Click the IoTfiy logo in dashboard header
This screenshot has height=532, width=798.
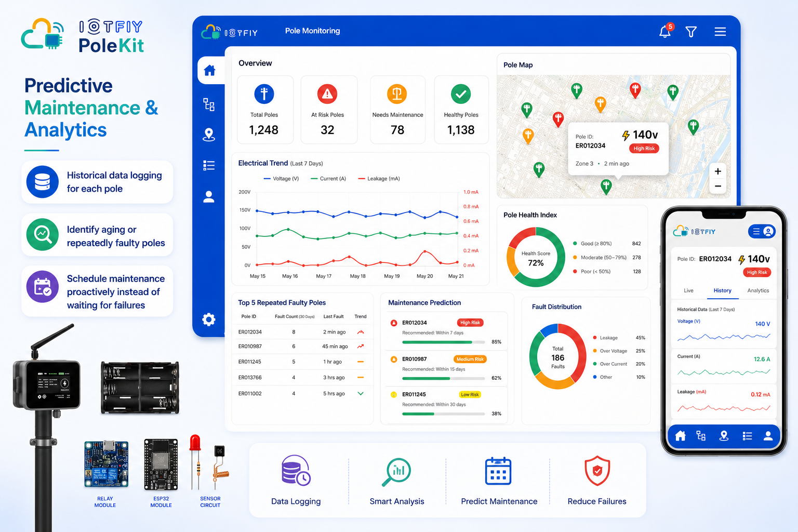pos(230,32)
